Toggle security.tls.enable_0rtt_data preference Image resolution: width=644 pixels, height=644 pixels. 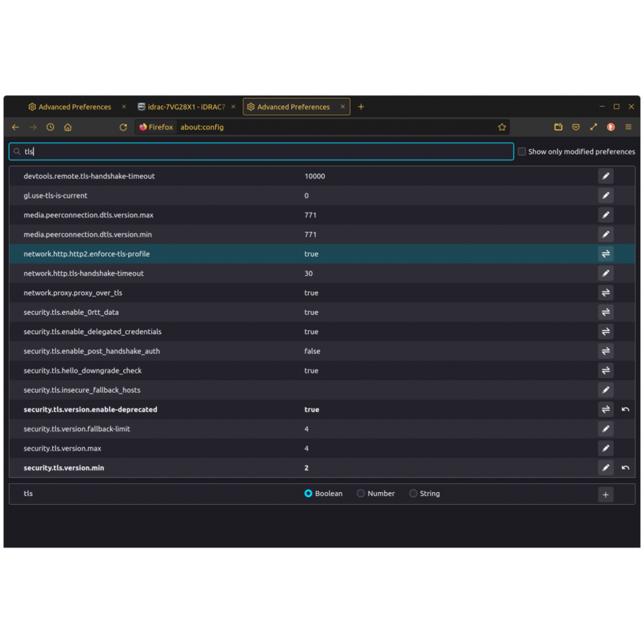[x=605, y=312]
